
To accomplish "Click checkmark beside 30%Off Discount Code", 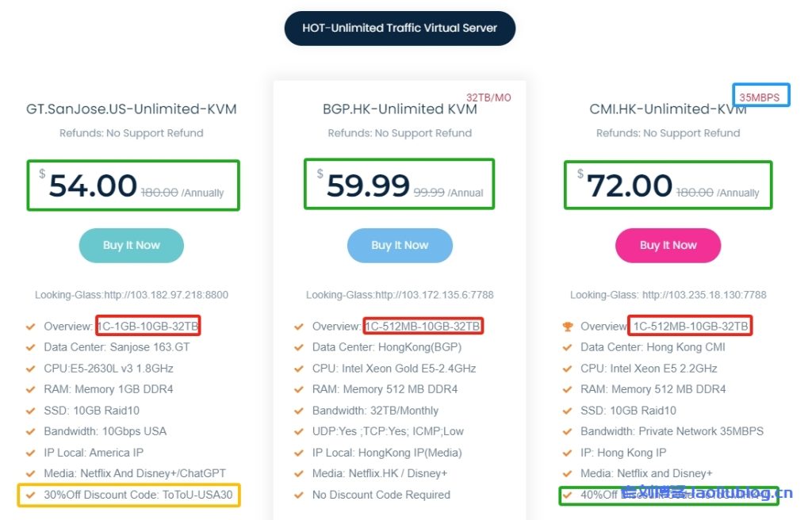I will (30, 495).
